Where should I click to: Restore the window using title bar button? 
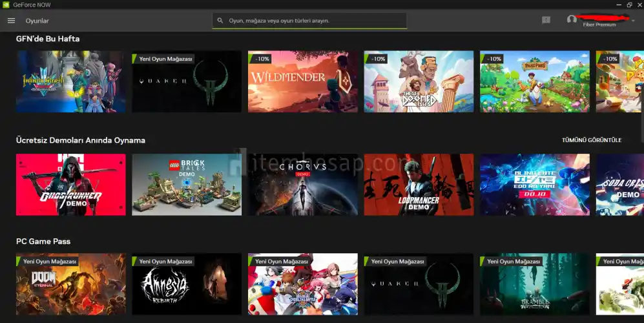click(629, 5)
